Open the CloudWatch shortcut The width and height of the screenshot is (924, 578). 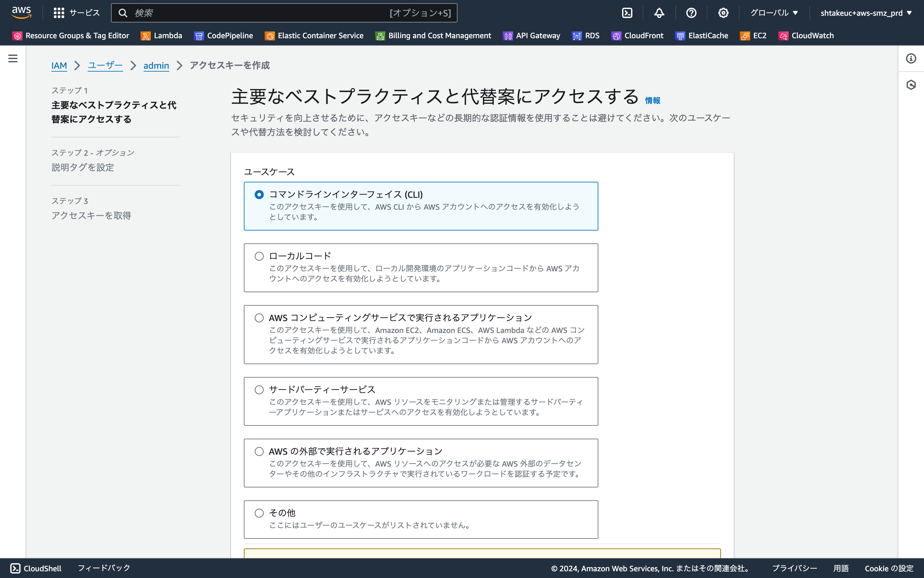point(806,36)
